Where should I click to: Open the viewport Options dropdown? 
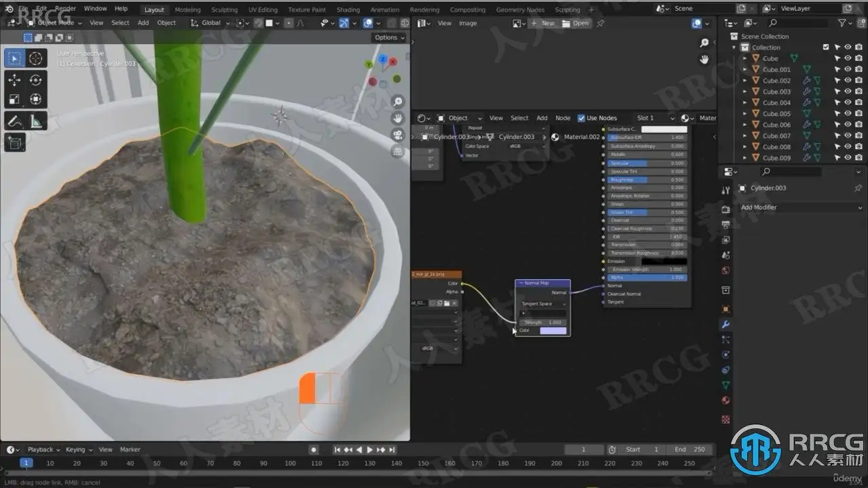[389, 37]
